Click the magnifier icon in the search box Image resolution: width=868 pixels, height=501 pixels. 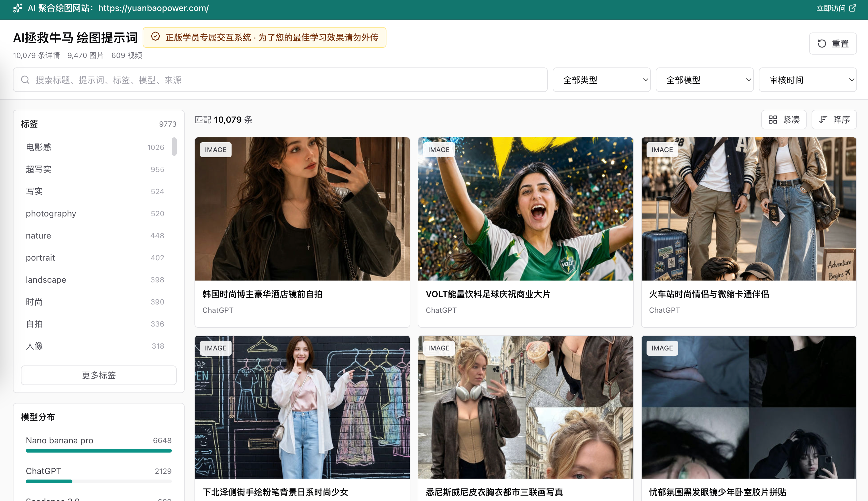pyautogui.click(x=25, y=80)
